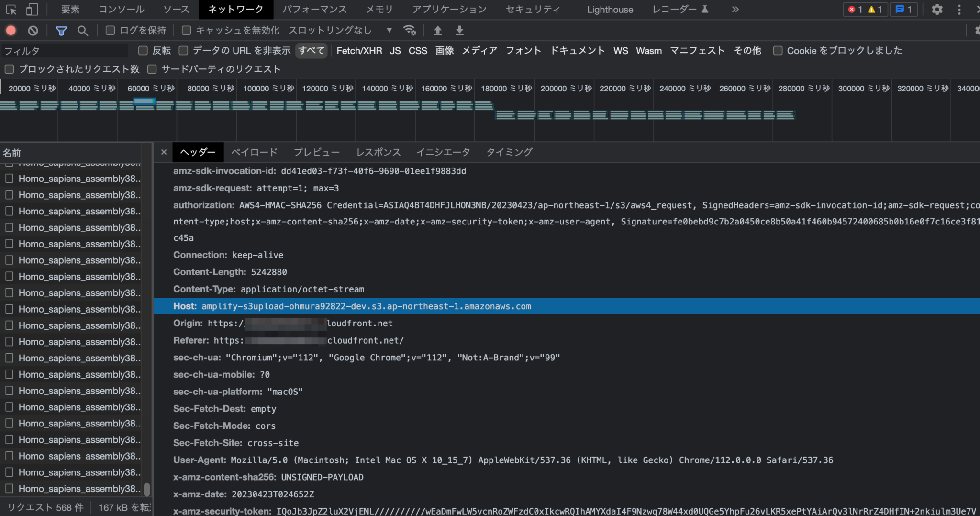Click inside the フィルタ input field
This screenshot has width=980, height=516.
65,50
